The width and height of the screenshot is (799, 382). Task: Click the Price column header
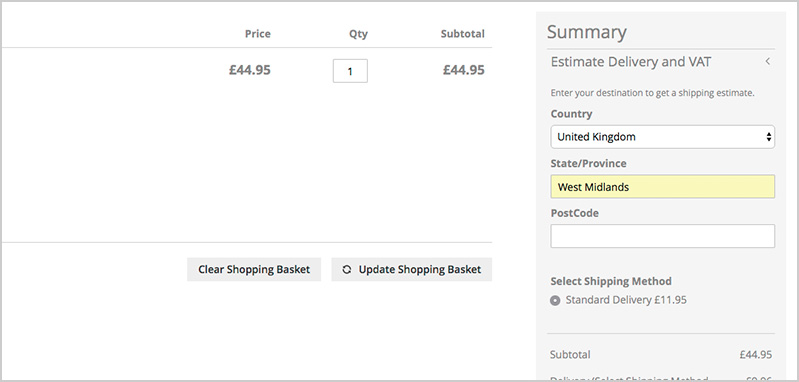258,34
